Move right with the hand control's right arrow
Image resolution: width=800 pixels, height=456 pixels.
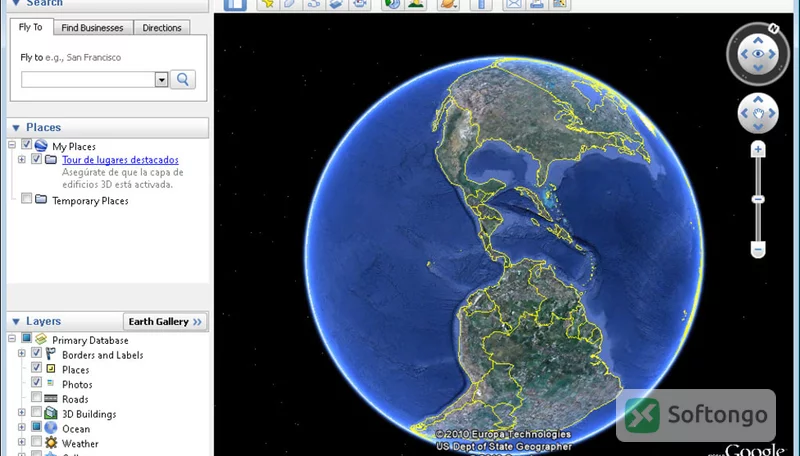pyautogui.click(x=772, y=113)
